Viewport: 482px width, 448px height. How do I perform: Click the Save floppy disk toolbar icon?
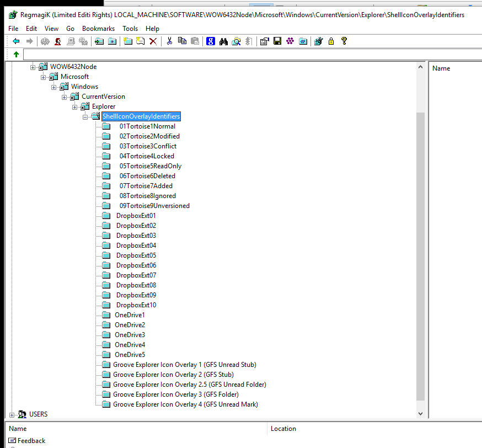pyautogui.click(x=277, y=41)
